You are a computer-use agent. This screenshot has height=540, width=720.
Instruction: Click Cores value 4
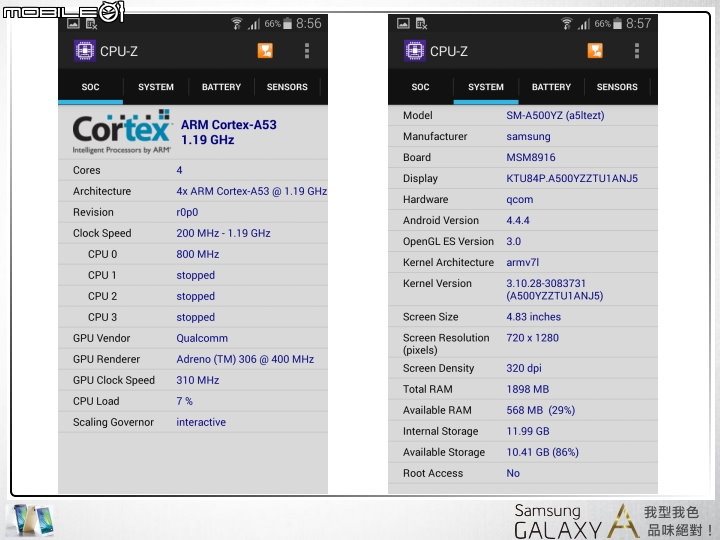[x=180, y=170]
